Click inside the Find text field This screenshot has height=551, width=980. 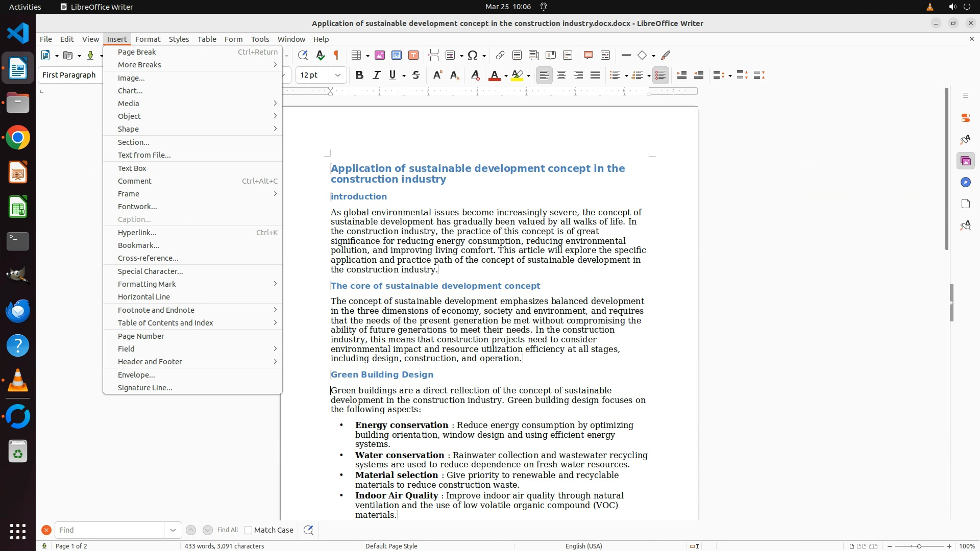[109, 530]
